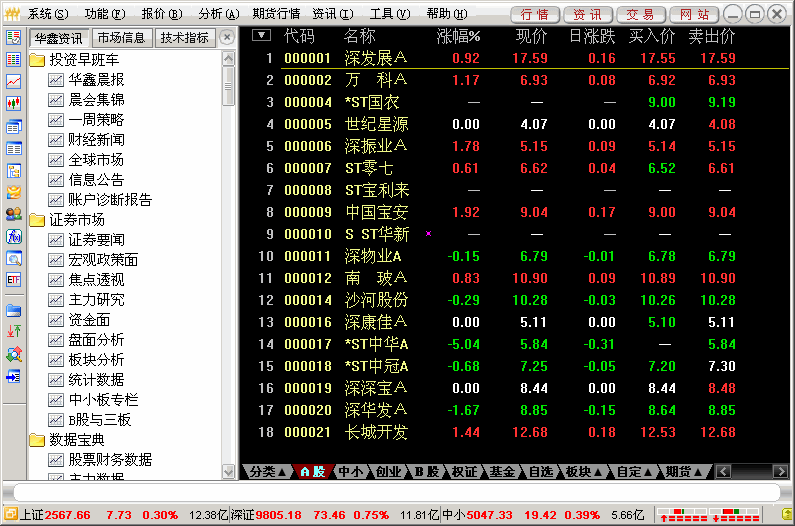Select the 华鑫资讯 tab

pyautogui.click(x=58, y=39)
